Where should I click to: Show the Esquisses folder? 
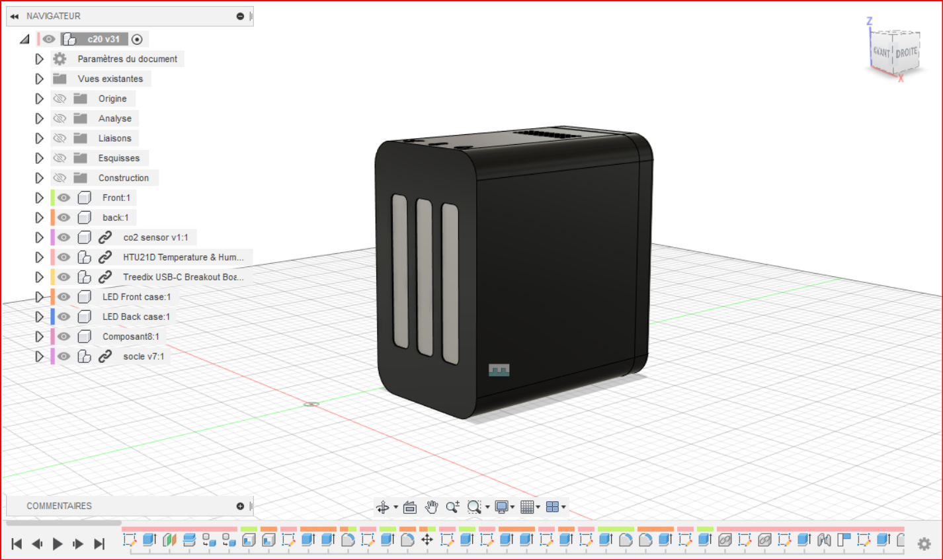60,158
